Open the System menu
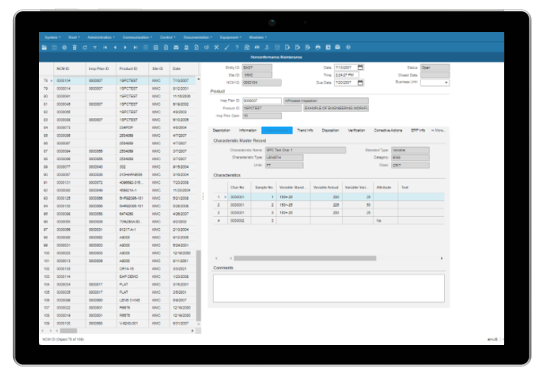This screenshot has height=377, width=545. [52, 37]
